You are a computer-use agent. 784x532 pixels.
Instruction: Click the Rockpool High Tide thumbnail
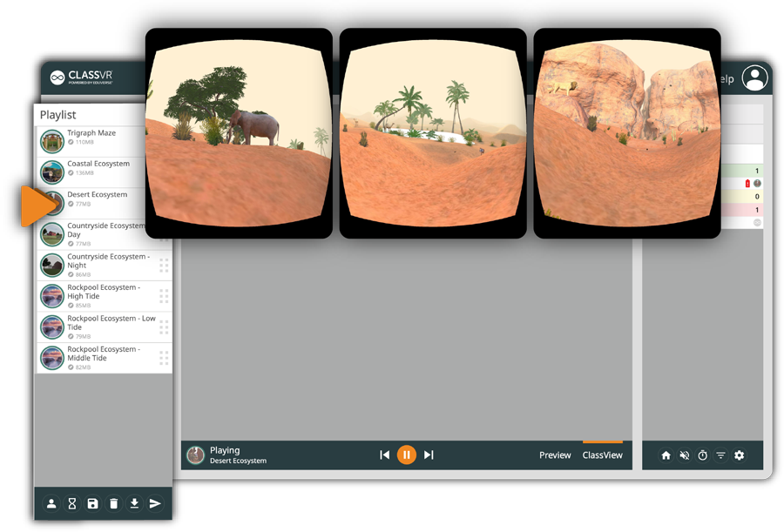pos(52,296)
